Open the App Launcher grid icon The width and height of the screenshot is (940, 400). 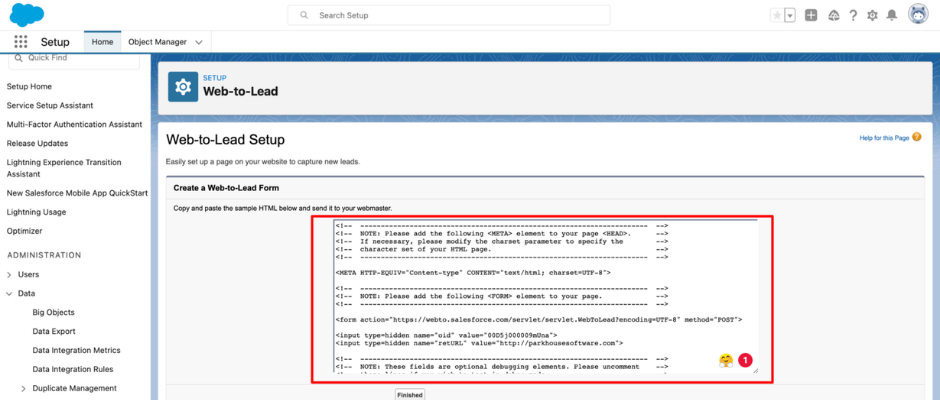click(21, 41)
